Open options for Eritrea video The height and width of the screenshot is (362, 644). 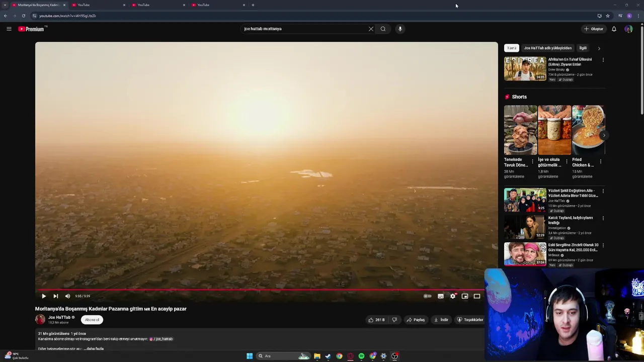click(x=603, y=60)
